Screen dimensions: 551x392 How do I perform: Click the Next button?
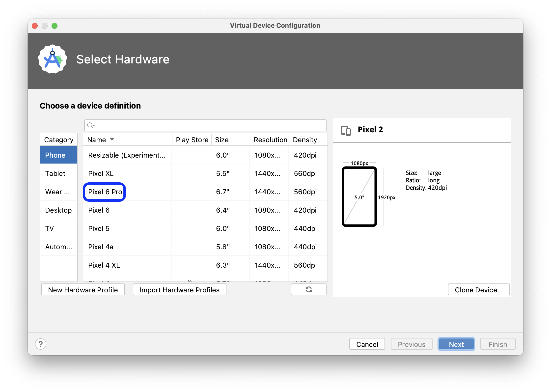tap(456, 344)
